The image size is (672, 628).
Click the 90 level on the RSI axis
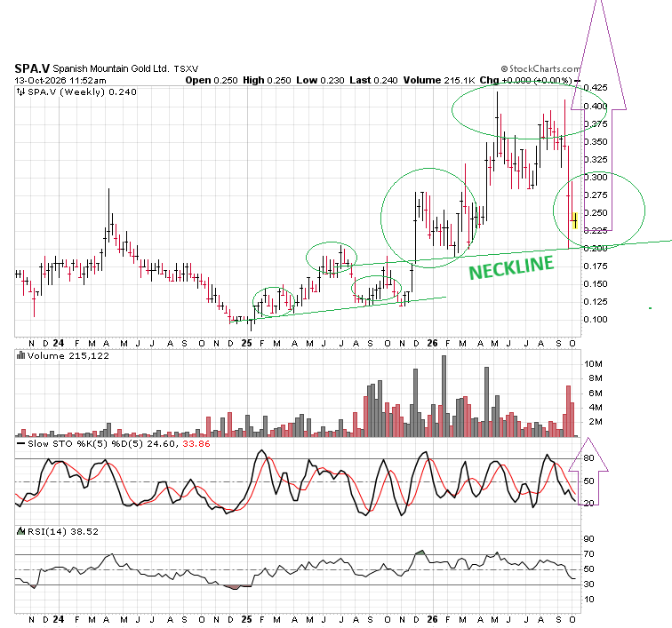point(588,539)
